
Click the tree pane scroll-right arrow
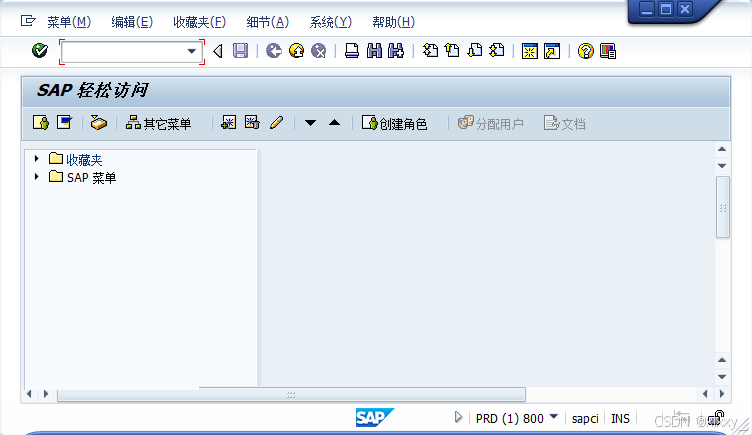point(46,394)
